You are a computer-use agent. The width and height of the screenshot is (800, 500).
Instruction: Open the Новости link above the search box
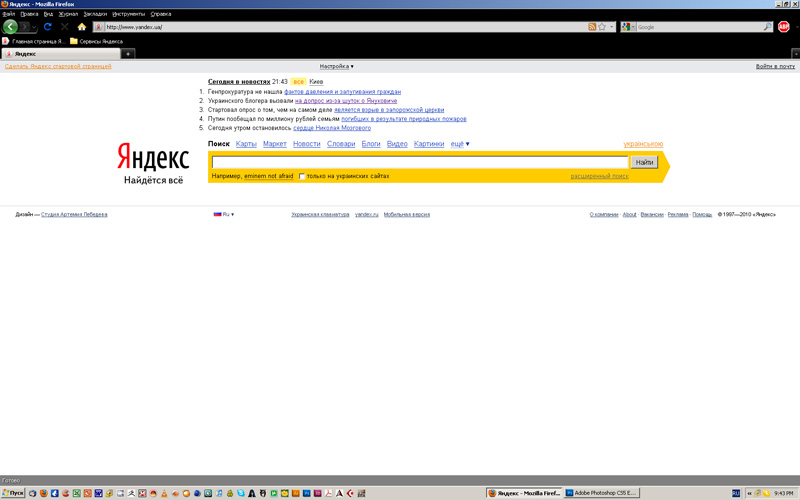(307, 144)
